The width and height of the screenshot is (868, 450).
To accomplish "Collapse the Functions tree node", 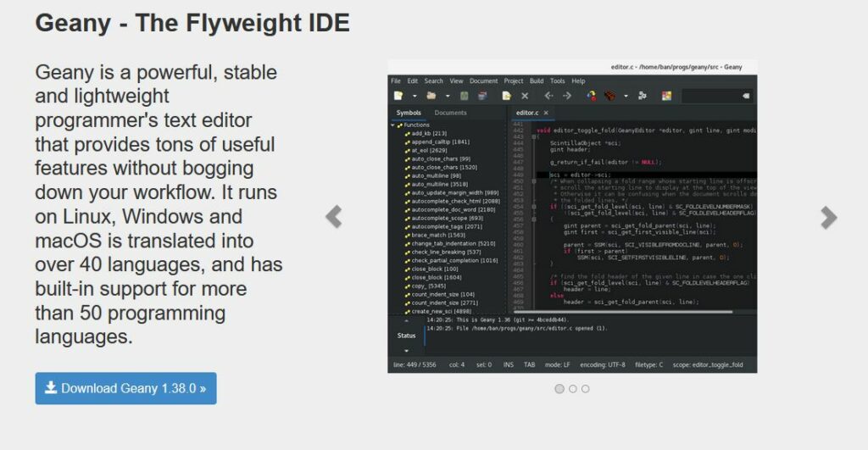I will [x=392, y=125].
